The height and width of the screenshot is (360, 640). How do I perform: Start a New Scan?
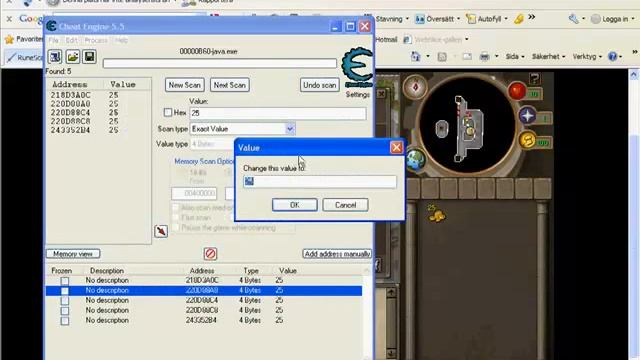tap(184, 85)
